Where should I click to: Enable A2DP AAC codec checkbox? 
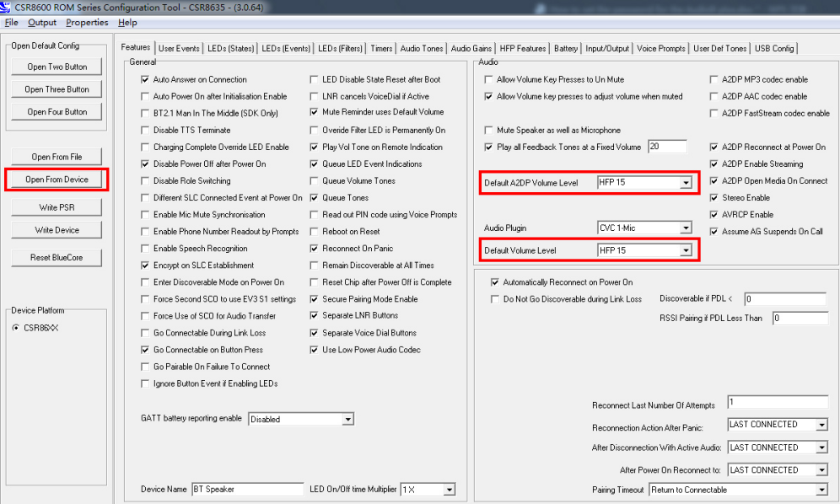[x=715, y=97]
